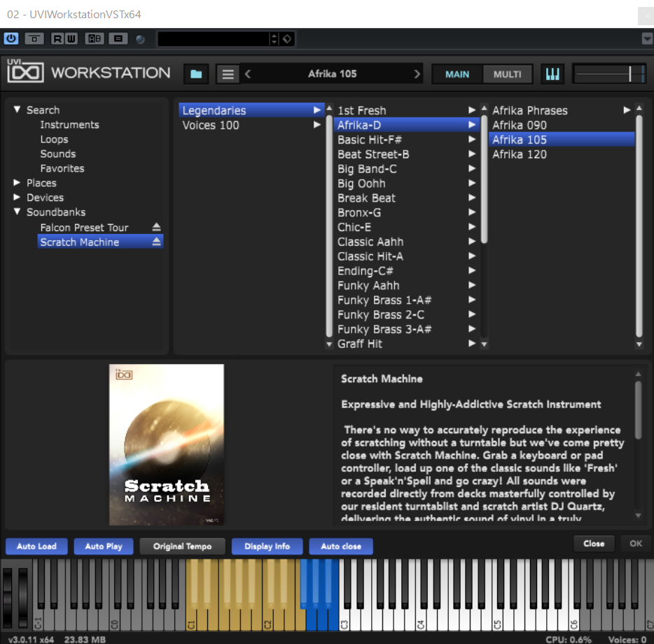Expand the Break Beat arrow
The height and width of the screenshot is (644, 654).
point(472,197)
